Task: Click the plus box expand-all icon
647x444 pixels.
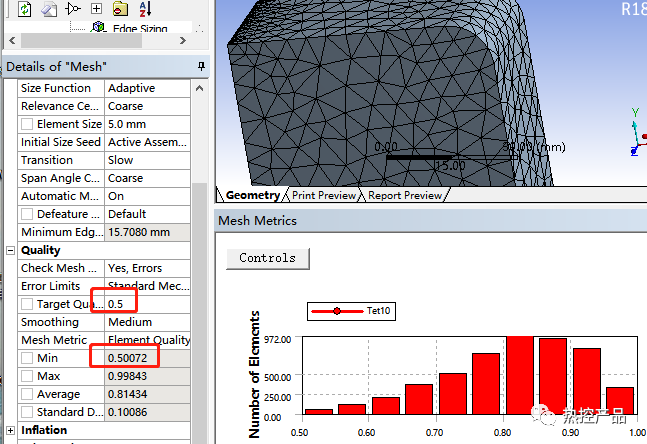Action: click(x=96, y=8)
